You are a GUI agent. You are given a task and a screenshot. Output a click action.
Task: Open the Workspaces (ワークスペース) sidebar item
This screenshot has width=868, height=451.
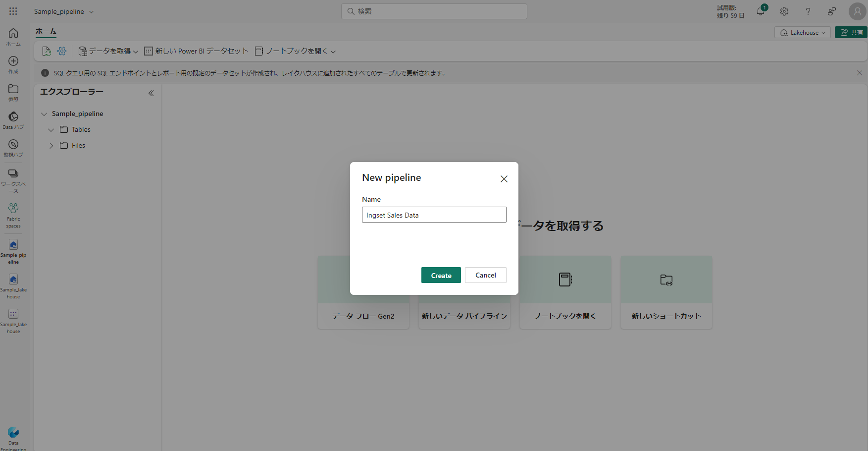pos(13,180)
